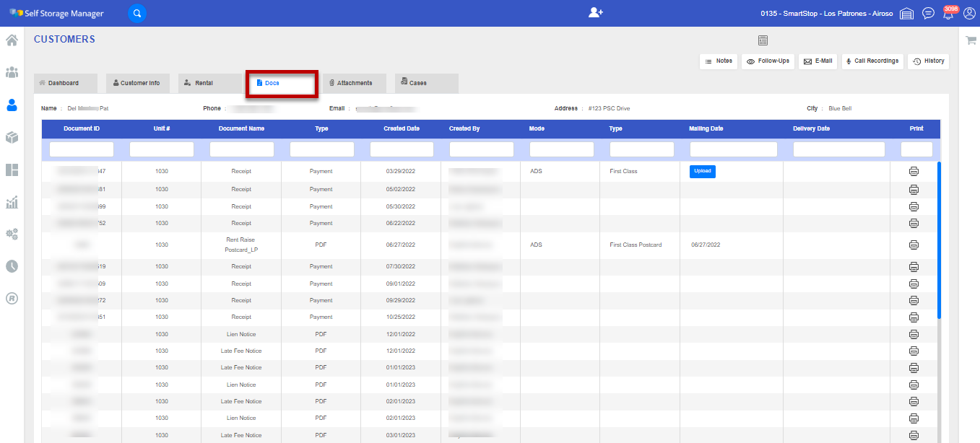Viewport: 980px width, 443px height.
Task: Print the receipt created 03/29/2022
Action: click(914, 172)
